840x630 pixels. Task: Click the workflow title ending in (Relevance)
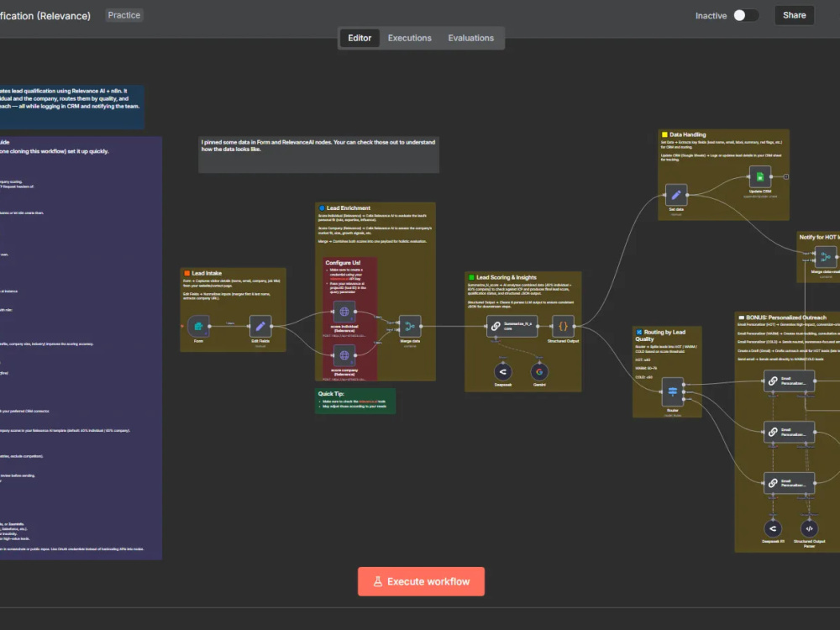pyautogui.click(x=45, y=16)
